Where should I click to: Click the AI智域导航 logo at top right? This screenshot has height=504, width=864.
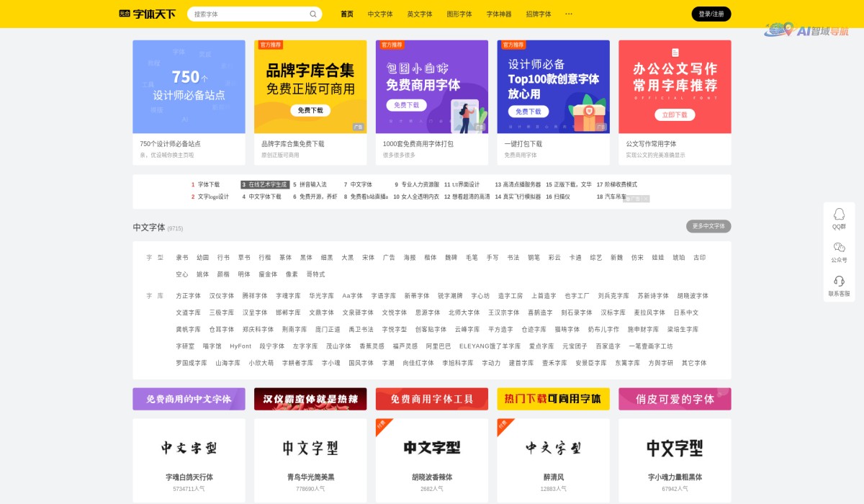click(805, 29)
